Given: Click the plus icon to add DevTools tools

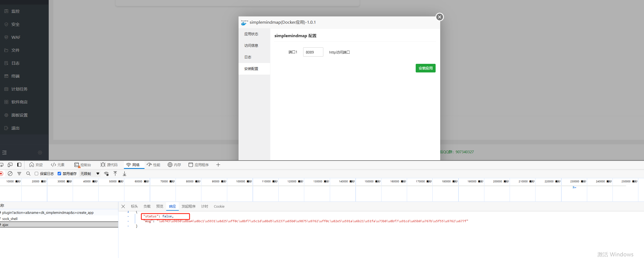Looking at the screenshot, I should 218,165.
